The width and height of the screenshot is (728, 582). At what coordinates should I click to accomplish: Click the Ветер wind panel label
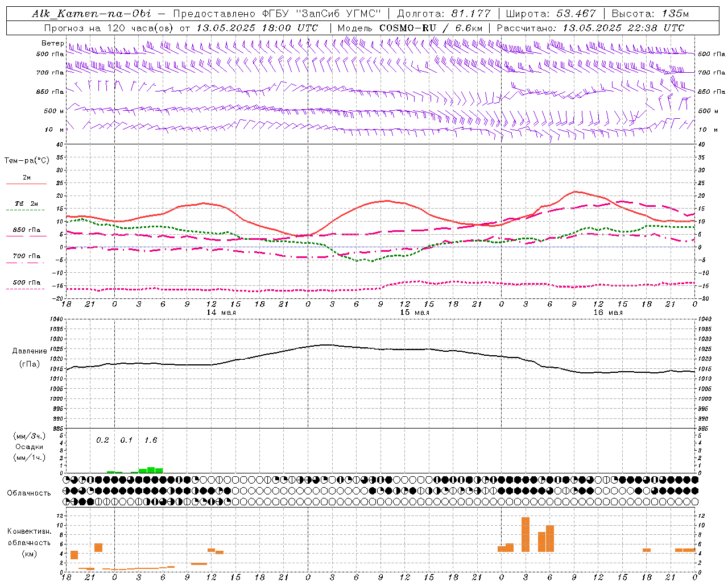coord(52,43)
